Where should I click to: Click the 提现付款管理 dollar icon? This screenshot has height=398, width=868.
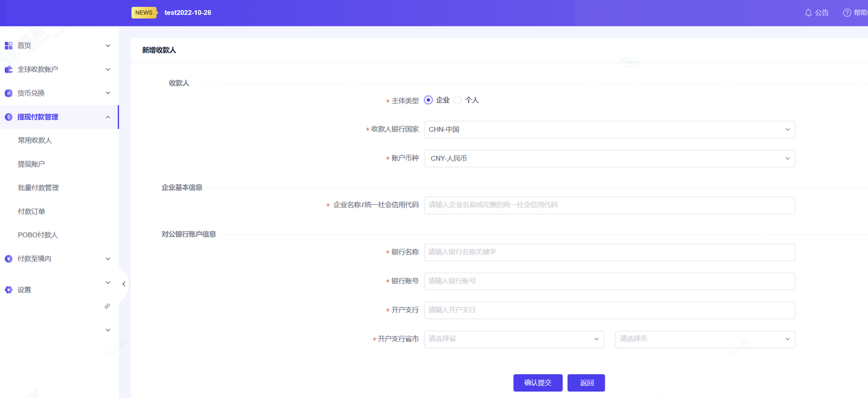9,117
